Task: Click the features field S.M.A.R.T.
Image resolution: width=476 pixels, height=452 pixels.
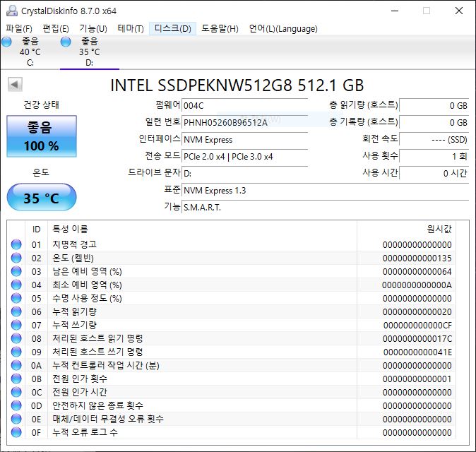Action: (326, 208)
